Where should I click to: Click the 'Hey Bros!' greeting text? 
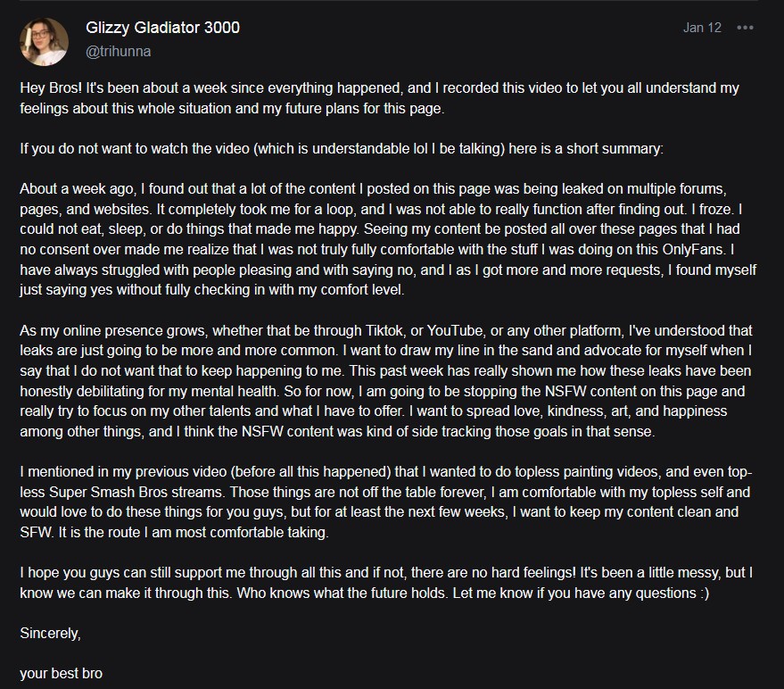51,88
